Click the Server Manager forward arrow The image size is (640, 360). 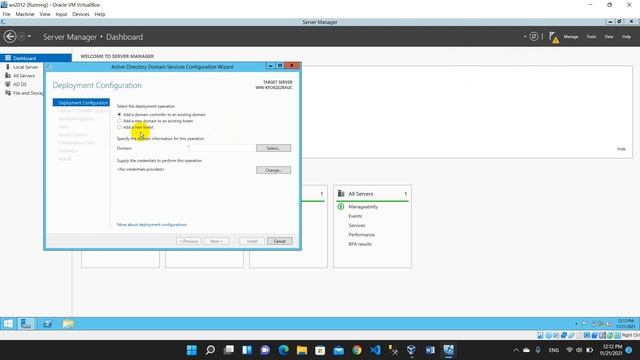point(22,37)
